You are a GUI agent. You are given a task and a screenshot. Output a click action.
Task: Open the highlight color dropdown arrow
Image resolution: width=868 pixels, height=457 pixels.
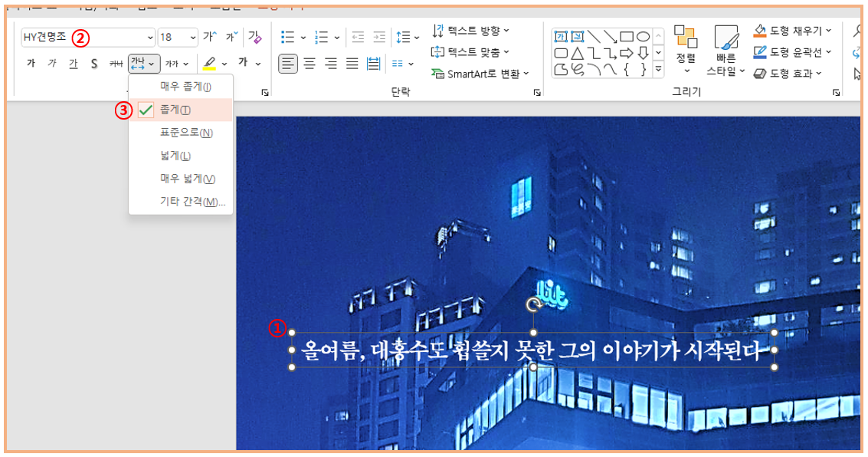224,64
